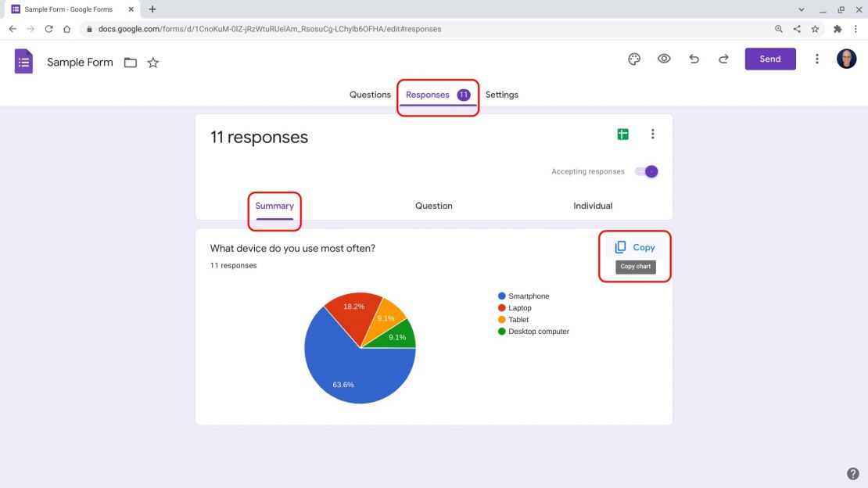Disable the Accepting responses toggle

(x=648, y=170)
